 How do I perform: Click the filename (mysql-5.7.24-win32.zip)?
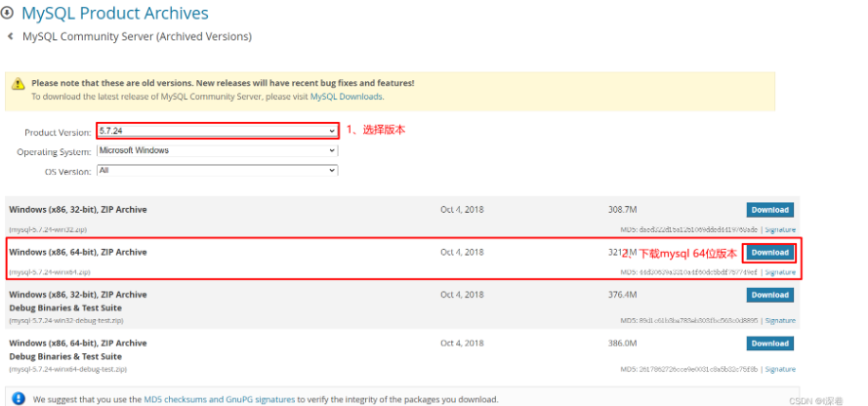coord(48,229)
